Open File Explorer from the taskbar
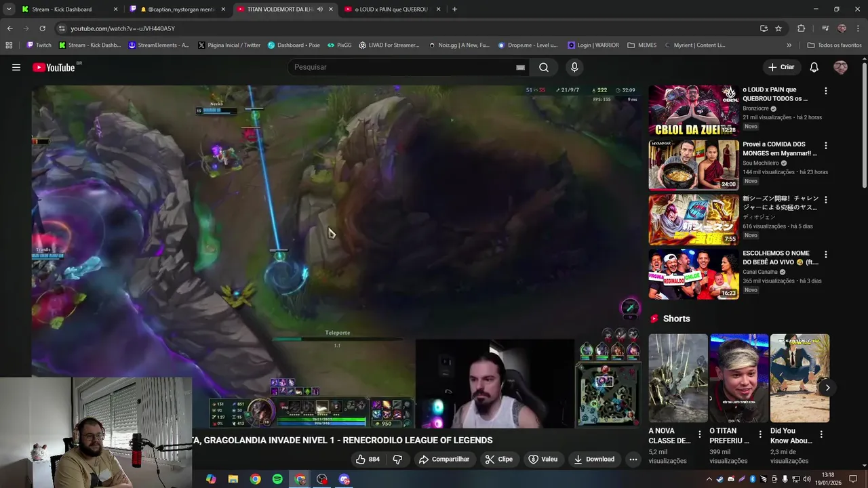This screenshot has width=868, height=488. pyautogui.click(x=233, y=479)
